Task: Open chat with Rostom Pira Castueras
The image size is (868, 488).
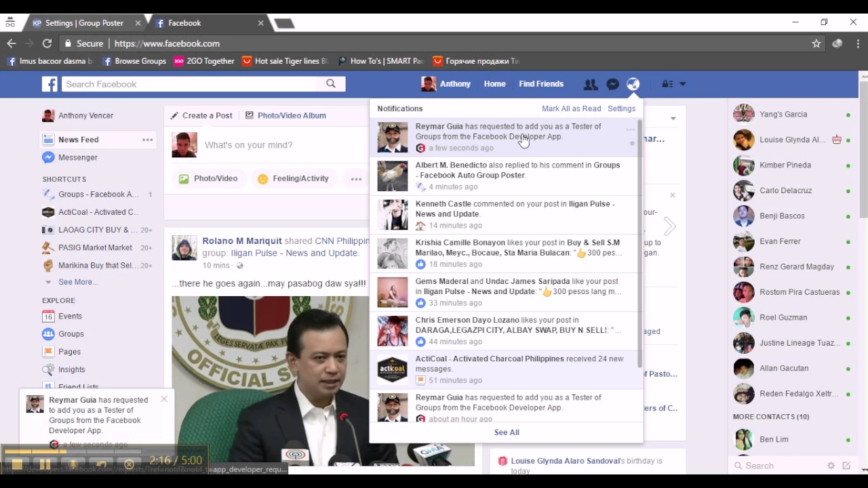Action: 793,292
